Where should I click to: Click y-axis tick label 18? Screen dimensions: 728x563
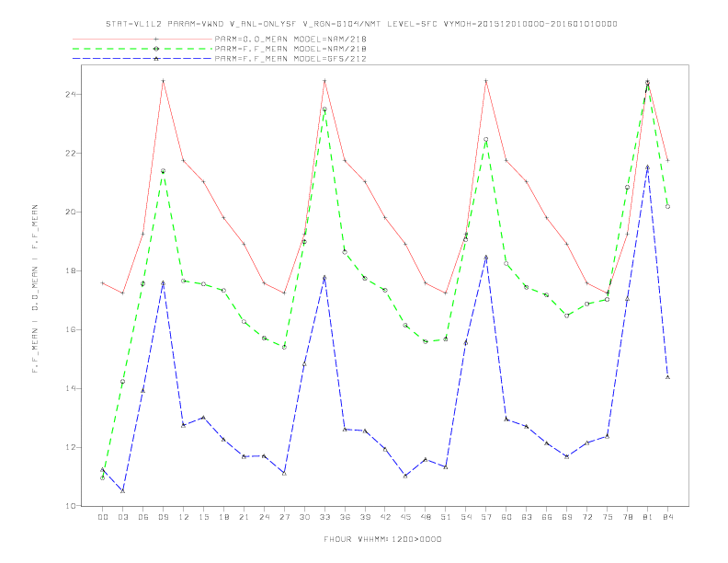[x=71, y=270]
